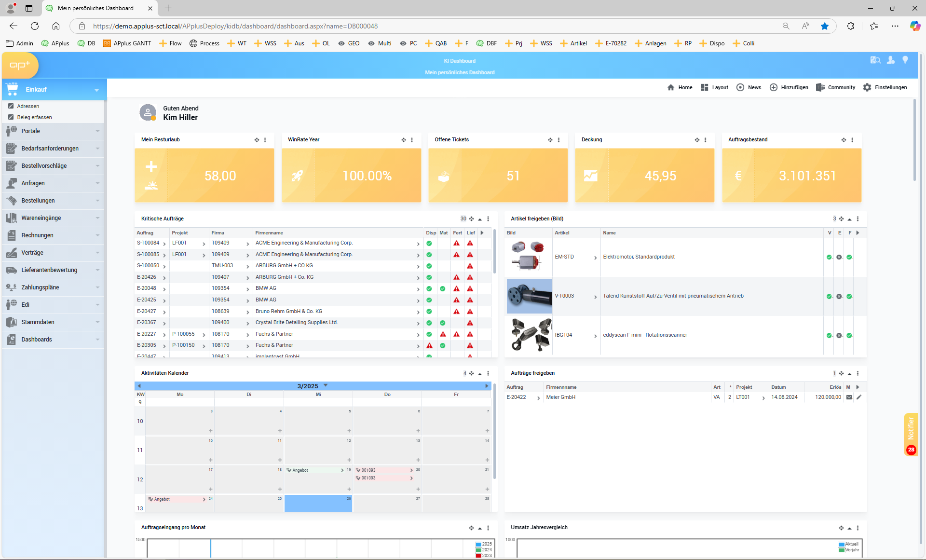Viewport: 926px width, 560px height.
Task: Click the envelope icon in E-20422 row
Action: pyautogui.click(x=849, y=397)
